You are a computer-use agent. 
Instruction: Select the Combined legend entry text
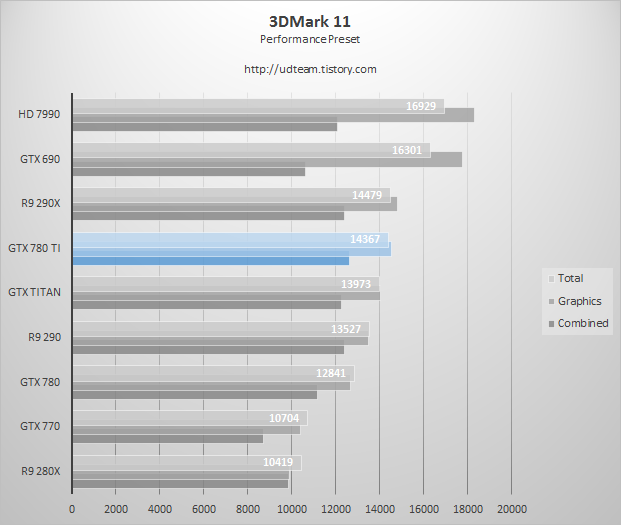(583, 323)
